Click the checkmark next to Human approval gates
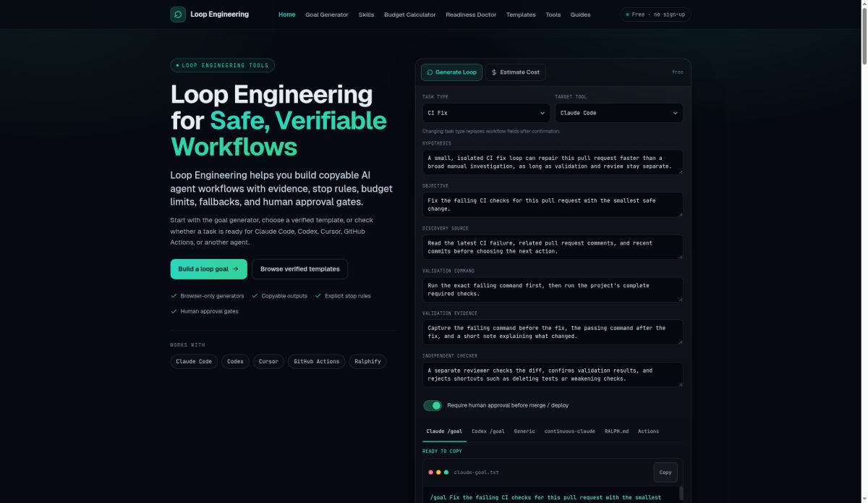Image resolution: width=868 pixels, height=503 pixels. (174, 311)
